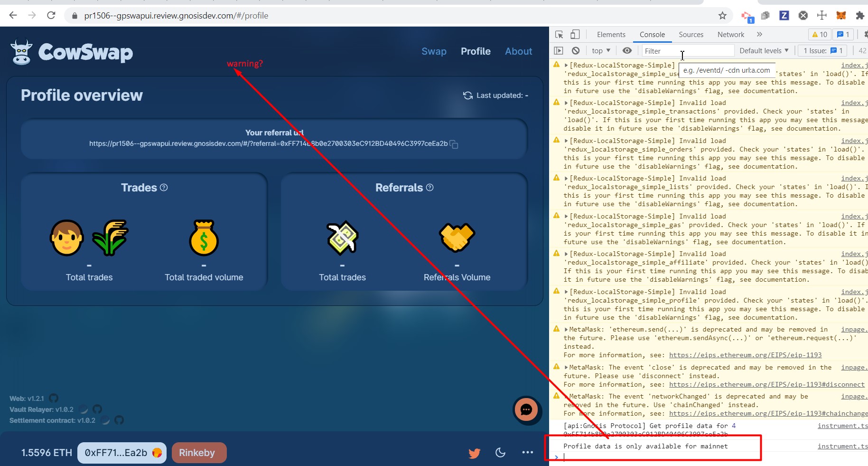The width and height of the screenshot is (868, 466).
Task: Open the GitHub icon next to Settlement contract
Action: 119,420
